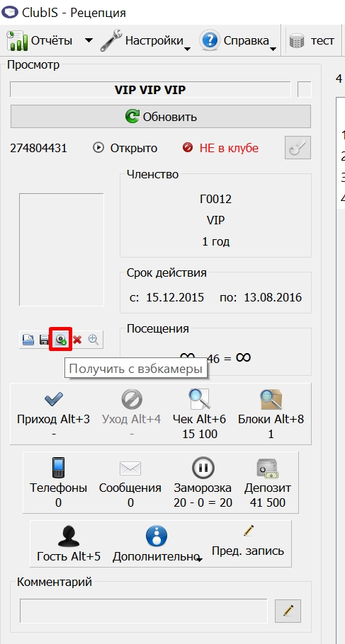Click the VIP VIP VIP name field
The image size is (345, 644).
coord(150,90)
